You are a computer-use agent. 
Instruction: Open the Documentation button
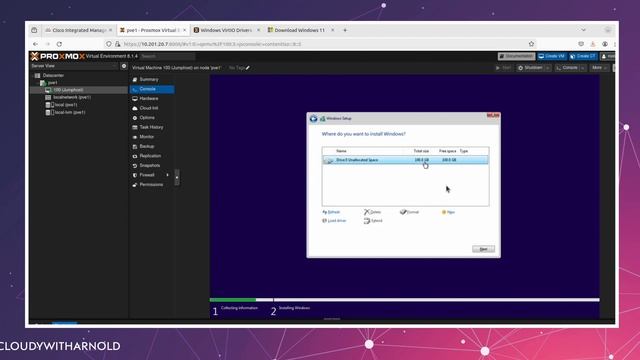click(516, 56)
